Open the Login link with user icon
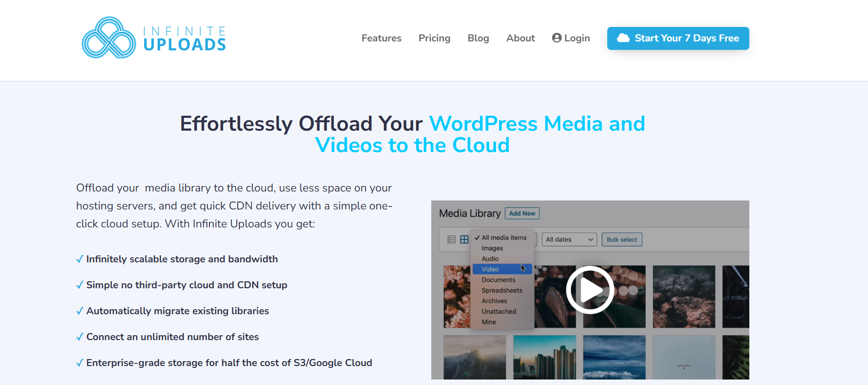868x385 pixels. coord(571,38)
